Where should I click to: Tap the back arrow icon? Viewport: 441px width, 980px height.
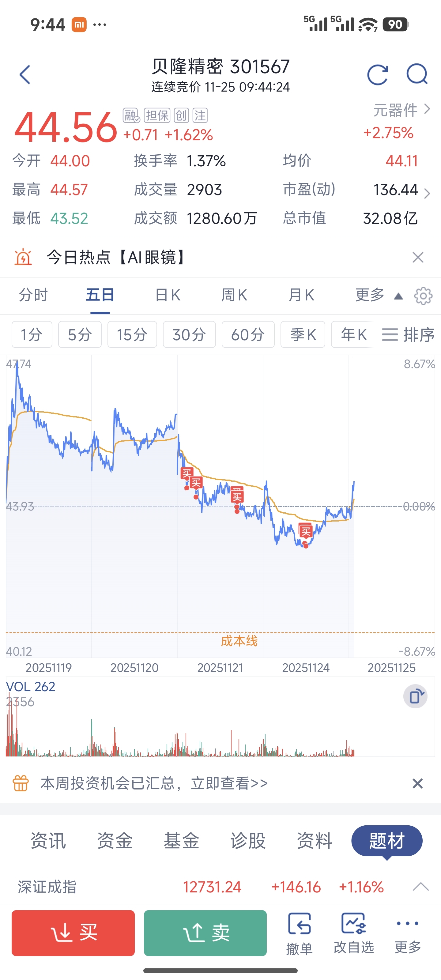point(25,74)
